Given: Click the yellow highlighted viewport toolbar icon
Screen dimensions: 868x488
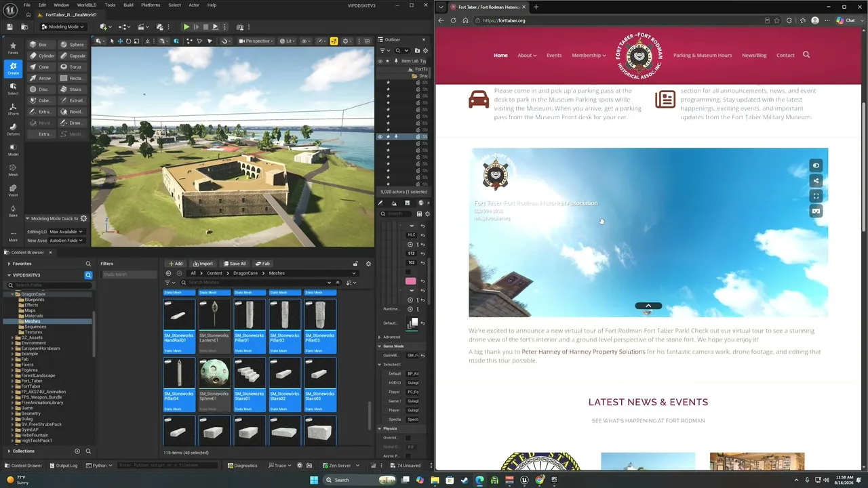Looking at the screenshot, I should 334,41.
